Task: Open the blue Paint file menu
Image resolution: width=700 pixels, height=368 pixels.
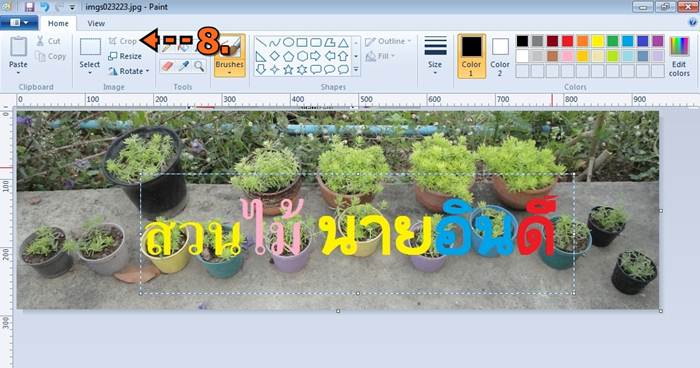Action: 19,23
